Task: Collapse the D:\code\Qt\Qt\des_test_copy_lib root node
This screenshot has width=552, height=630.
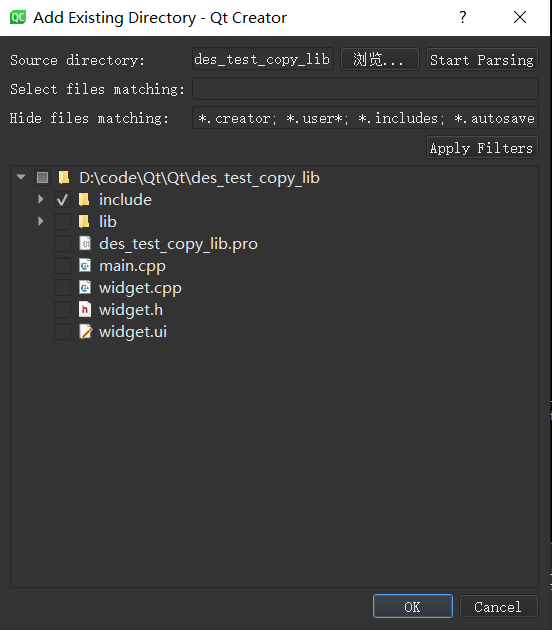Action: [x=21, y=177]
